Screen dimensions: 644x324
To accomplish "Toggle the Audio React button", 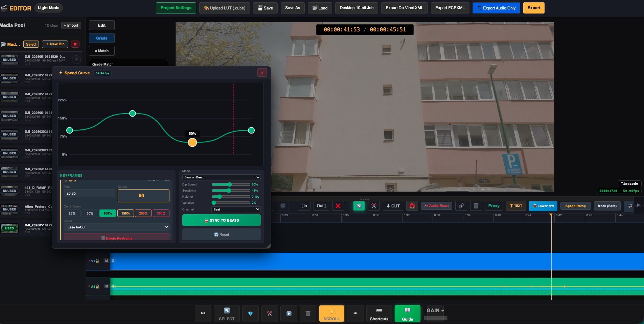I will point(437,206).
